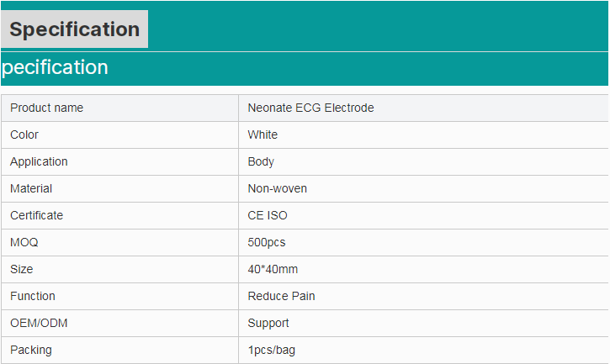This screenshot has width=610, height=364.
Task: Click the Non-woven material value
Action: tap(277, 188)
